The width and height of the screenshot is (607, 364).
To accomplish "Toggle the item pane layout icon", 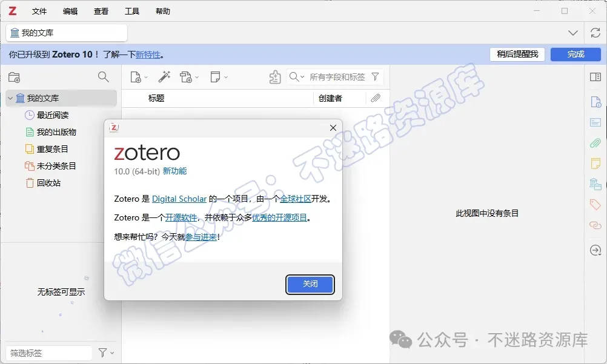I will pos(595,77).
